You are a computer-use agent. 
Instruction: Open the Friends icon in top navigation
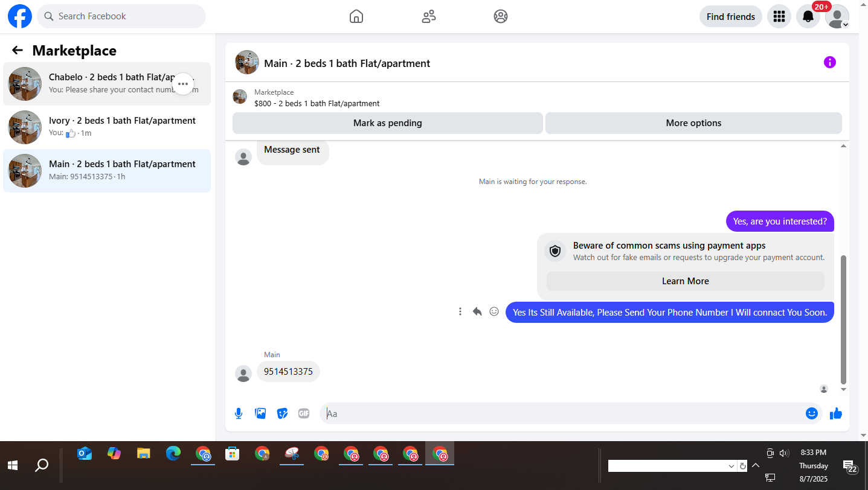(429, 16)
